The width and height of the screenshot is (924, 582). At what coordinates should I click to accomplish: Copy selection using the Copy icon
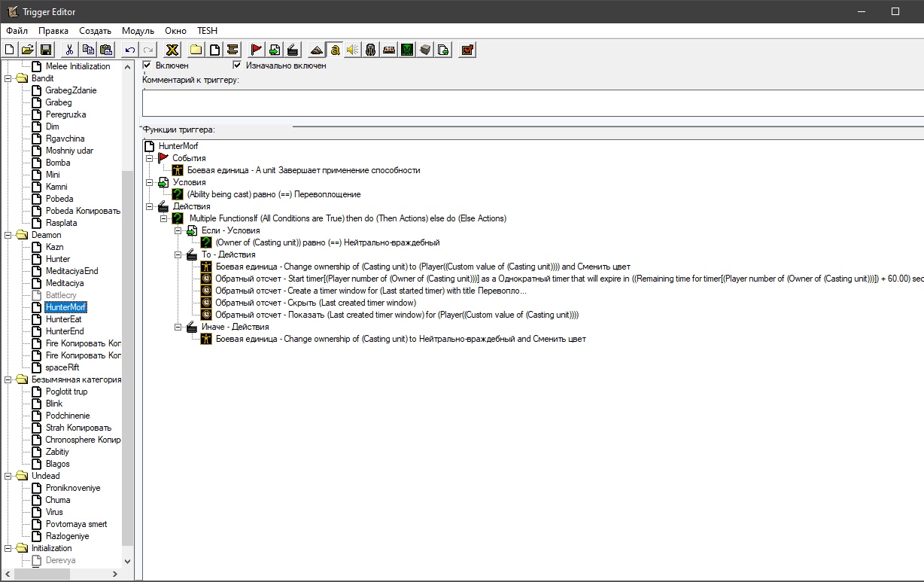(x=88, y=50)
